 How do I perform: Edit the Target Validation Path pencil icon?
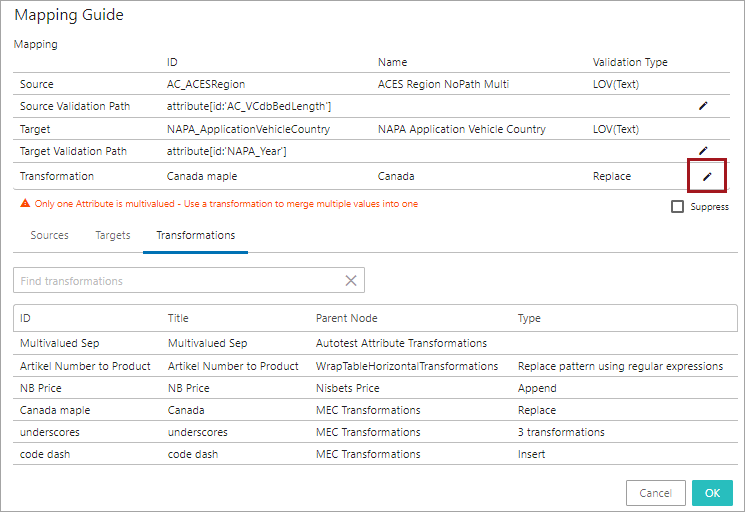pos(703,151)
